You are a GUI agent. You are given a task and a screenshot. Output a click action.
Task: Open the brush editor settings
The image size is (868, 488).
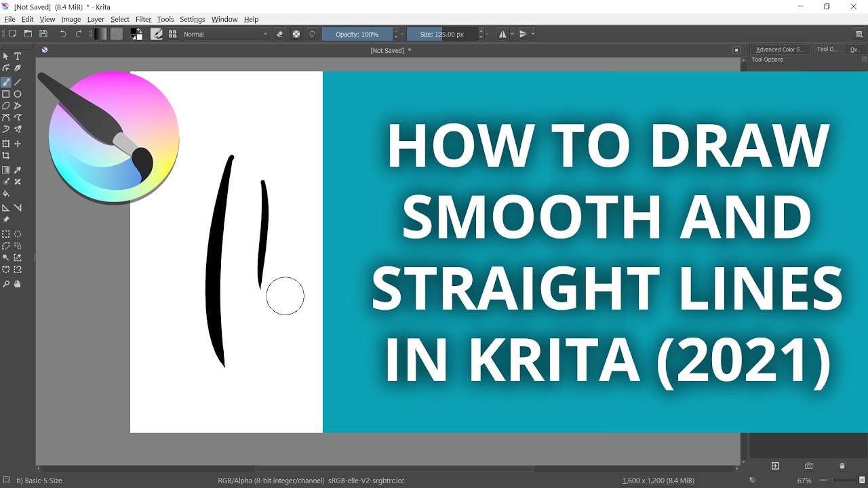(x=156, y=34)
